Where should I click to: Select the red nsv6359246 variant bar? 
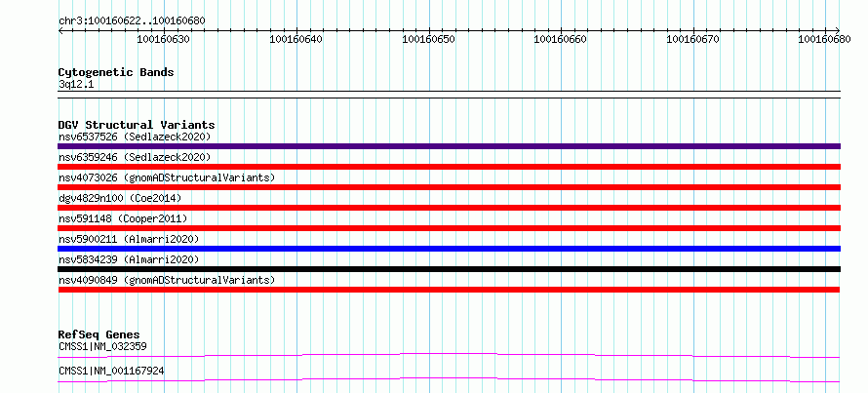[449, 167]
